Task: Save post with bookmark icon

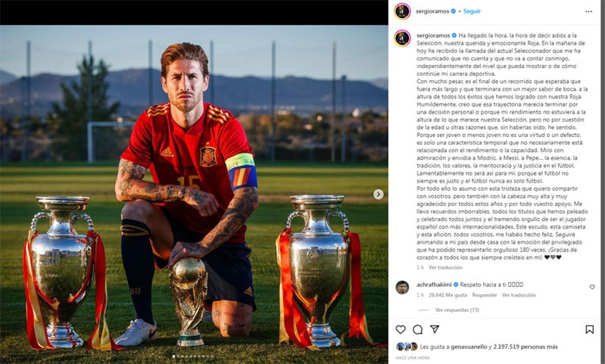Action: click(x=589, y=329)
